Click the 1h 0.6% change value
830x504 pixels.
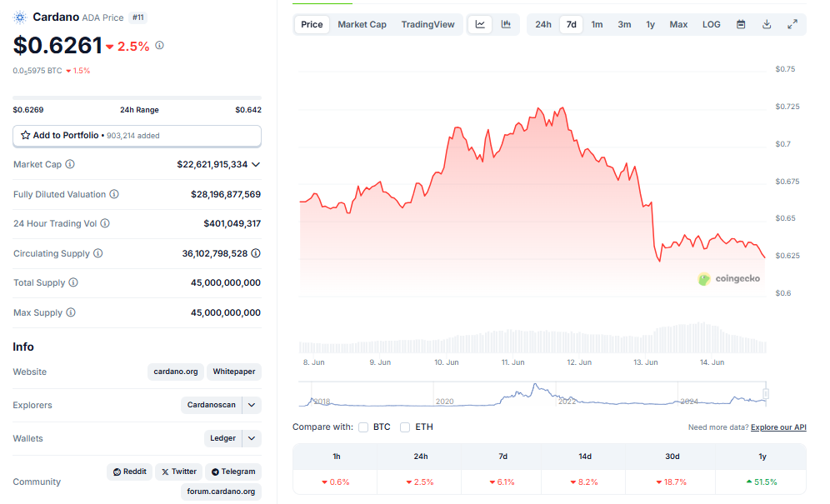336,482
